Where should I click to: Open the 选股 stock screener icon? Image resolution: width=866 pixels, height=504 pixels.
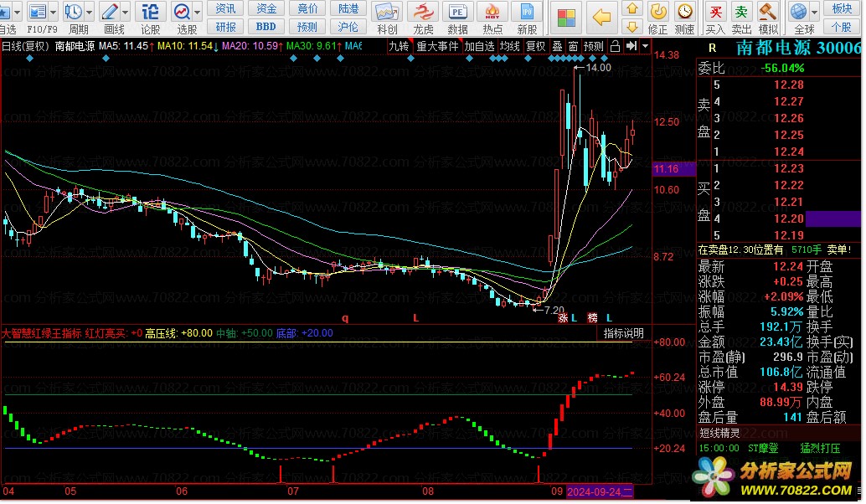coord(181,12)
